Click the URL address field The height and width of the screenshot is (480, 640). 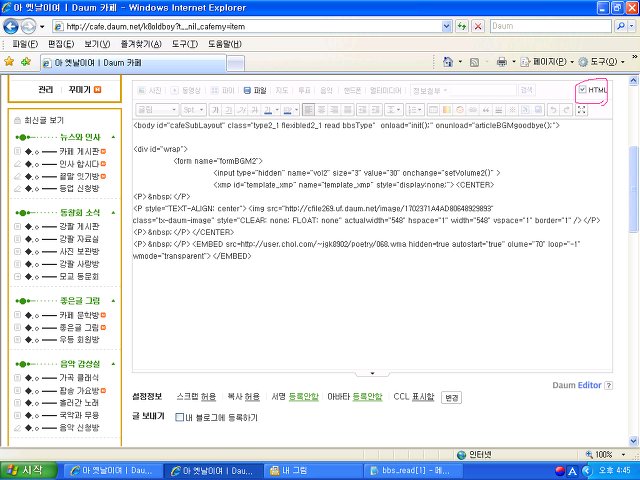(247, 27)
